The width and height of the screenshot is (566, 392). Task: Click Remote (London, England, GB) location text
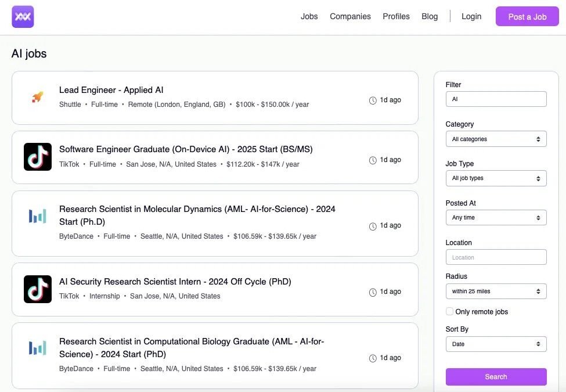(176, 105)
